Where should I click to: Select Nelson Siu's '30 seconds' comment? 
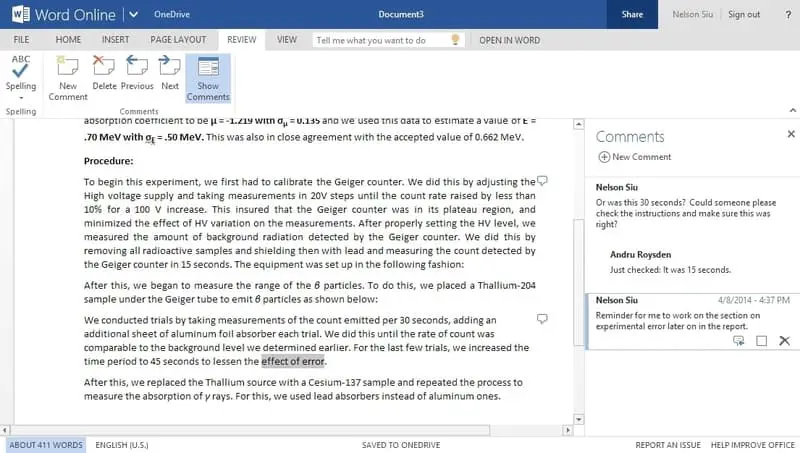click(692, 206)
